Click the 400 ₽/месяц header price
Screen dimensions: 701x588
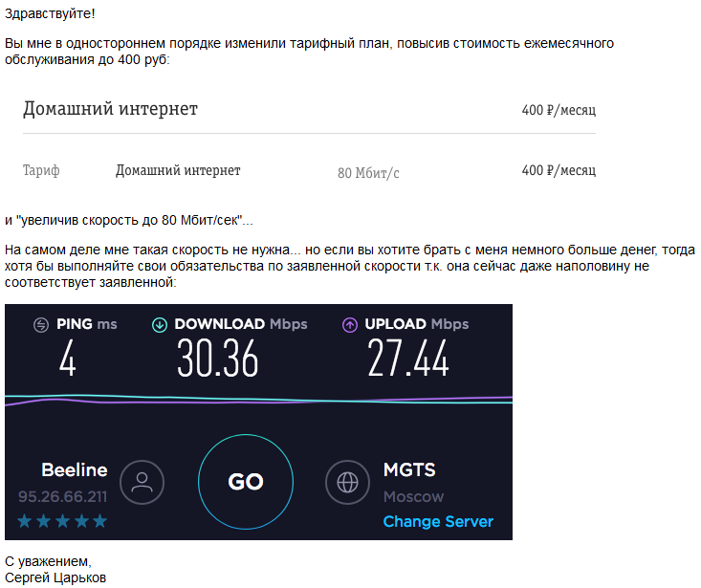click(559, 110)
